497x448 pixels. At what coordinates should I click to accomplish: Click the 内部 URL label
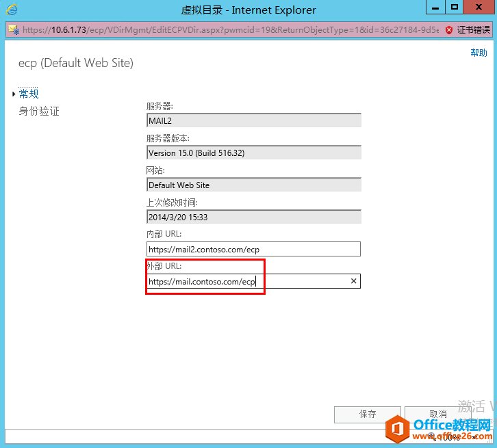point(164,234)
